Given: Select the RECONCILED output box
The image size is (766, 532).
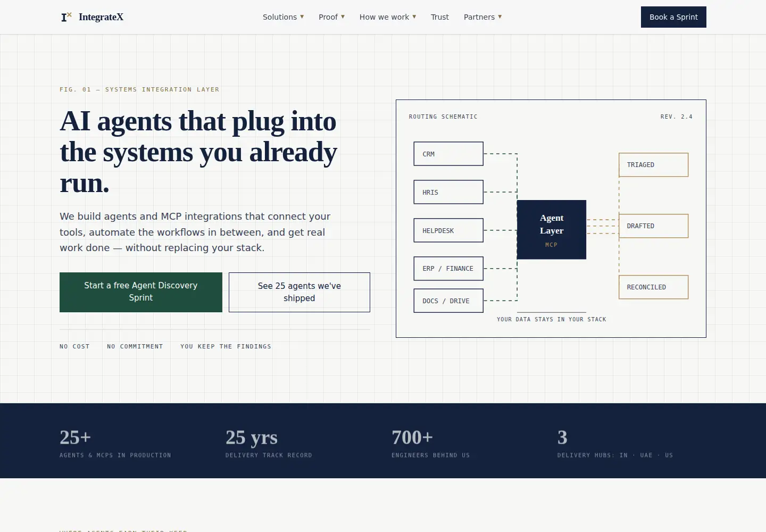Looking at the screenshot, I should (x=653, y=287).
